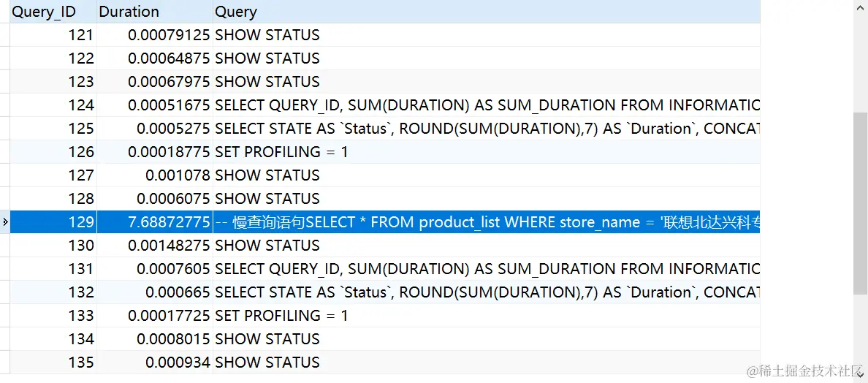Select the row with Query_ID 127
868x383 pixels.
[385, 175]
